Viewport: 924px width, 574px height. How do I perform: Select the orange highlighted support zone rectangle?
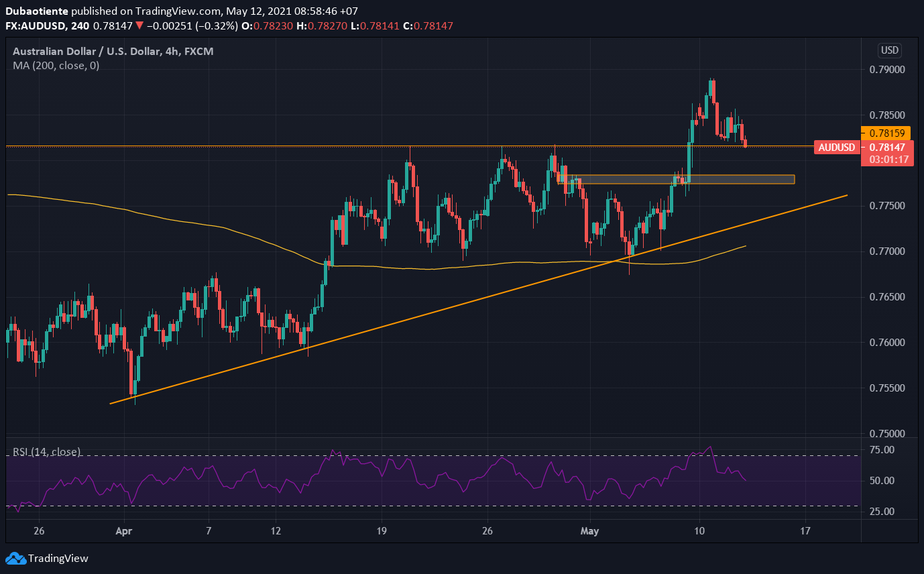[676, 179]
